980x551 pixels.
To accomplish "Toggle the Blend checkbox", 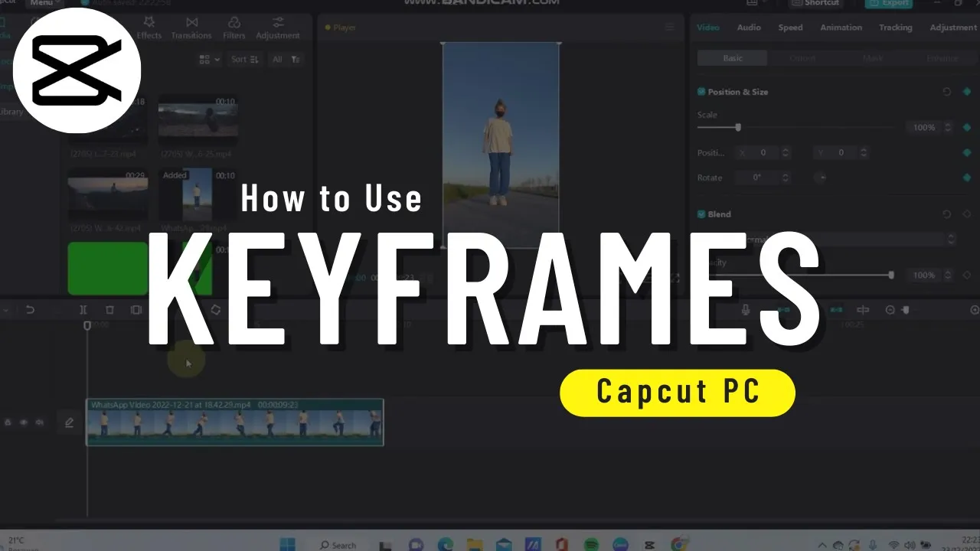I will (x=701, y=214).
